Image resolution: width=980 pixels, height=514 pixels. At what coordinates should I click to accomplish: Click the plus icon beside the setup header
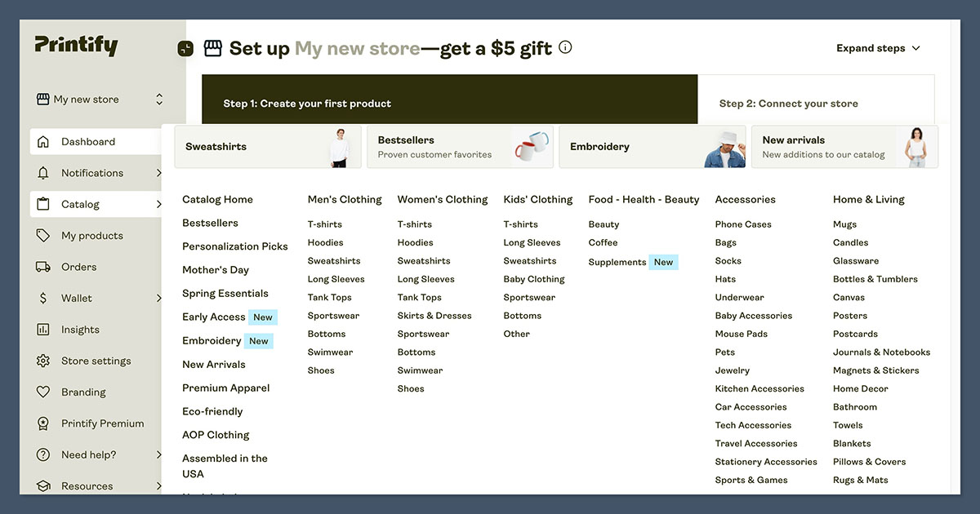(185, 48)
